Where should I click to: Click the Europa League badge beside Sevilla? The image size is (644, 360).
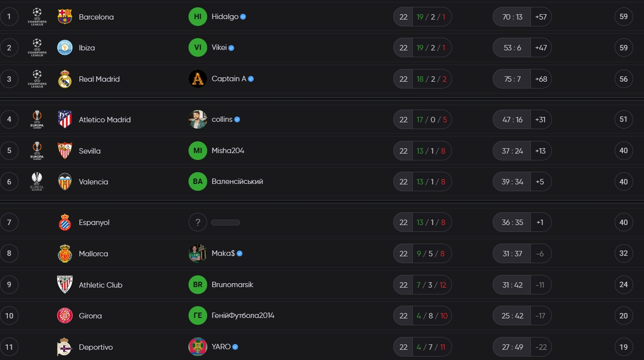(x=37, y=151)
